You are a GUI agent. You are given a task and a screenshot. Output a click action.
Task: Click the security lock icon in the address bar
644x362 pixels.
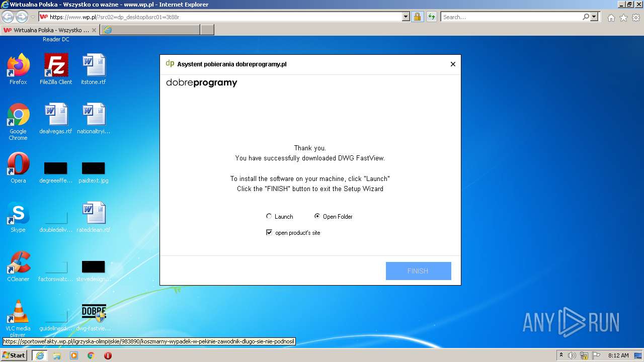[417, 17]
